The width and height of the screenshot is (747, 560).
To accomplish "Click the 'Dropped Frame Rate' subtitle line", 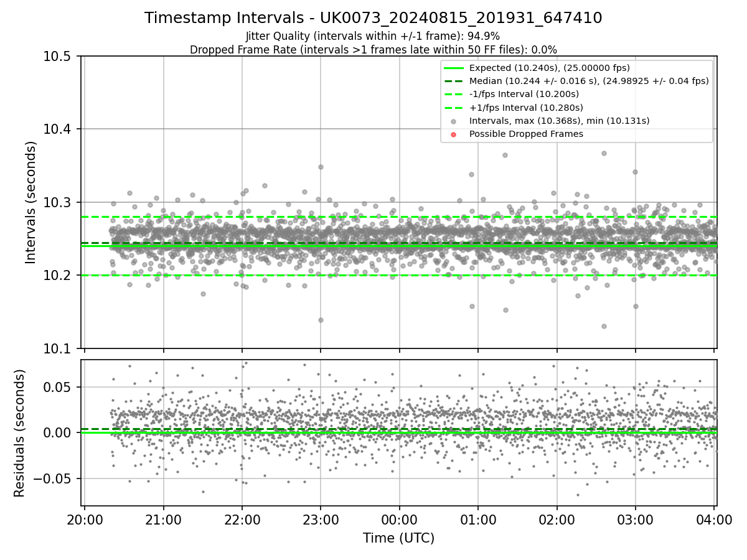I will (x=374, y=50).
